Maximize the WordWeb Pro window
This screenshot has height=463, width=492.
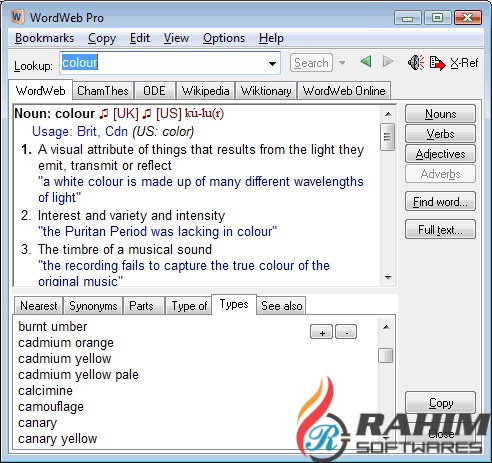click(438, 17)
